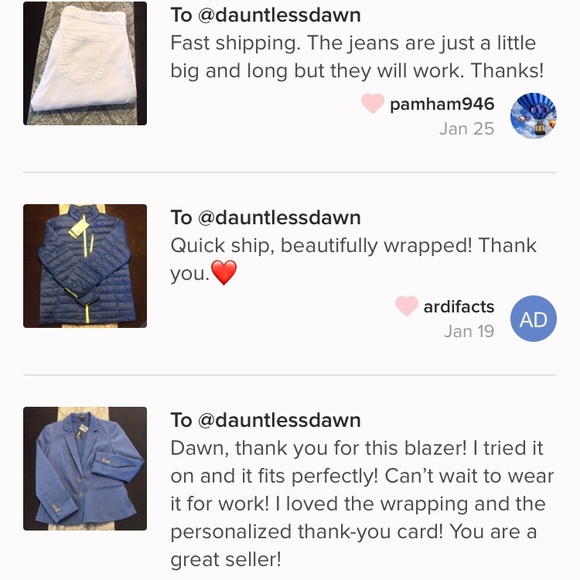
Task: Tap the heart icon beside pamham946
Action: [373, 103]
